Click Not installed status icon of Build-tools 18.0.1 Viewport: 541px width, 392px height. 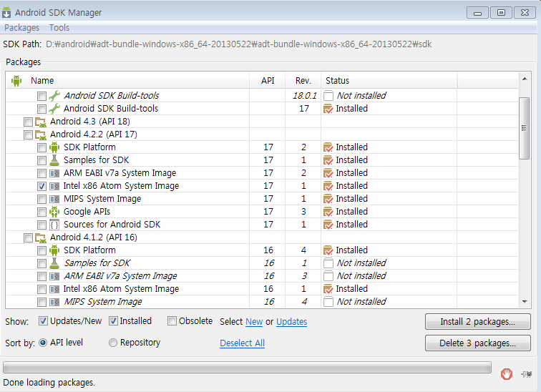tap(328, 96)
